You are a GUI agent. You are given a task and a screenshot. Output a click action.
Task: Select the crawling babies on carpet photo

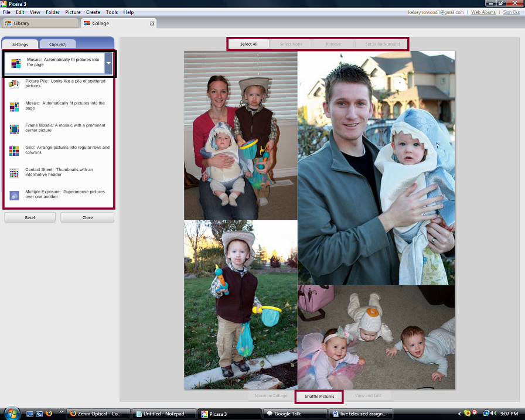pyautogui.click(x=376, y=337)
